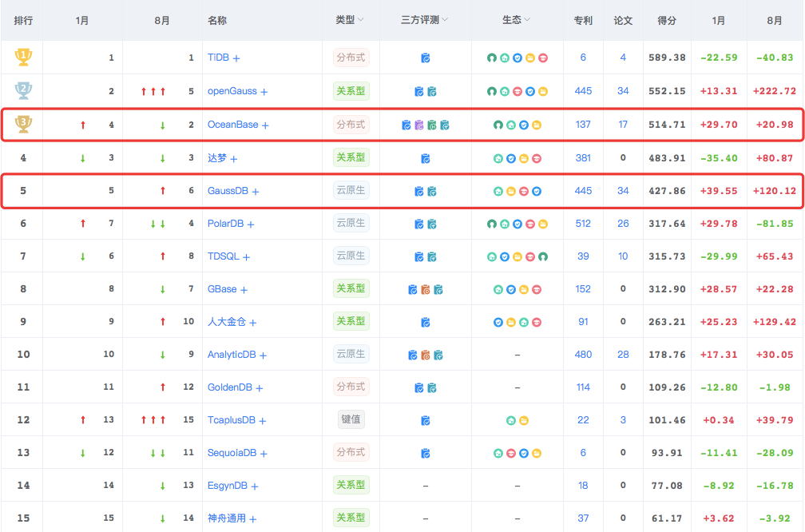The height and width of the screenshot is (532, 805).
Task: Click the 关系型 type tag in openGauss row
Action: (351, 91)
